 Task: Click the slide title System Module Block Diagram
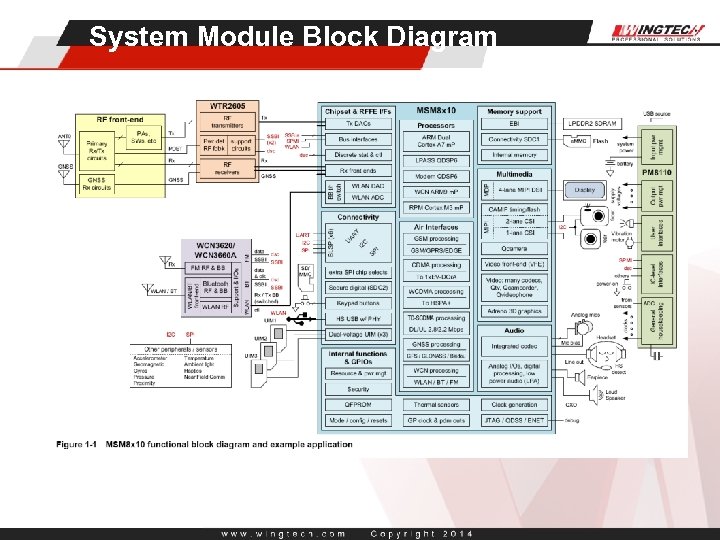click(x=293, y=36)
